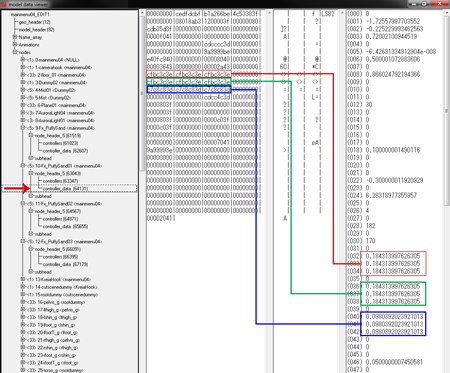
Task: Select the Animations tree label
Action: point(29,45)
